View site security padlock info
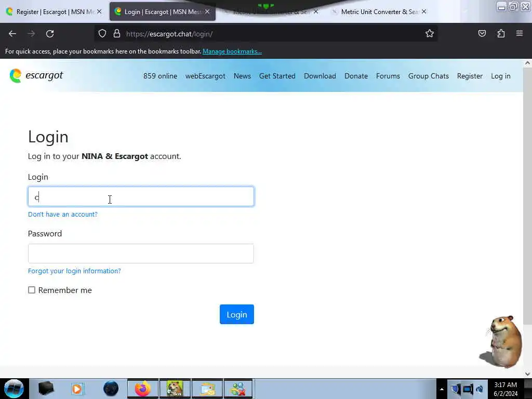 click(117, 34)
